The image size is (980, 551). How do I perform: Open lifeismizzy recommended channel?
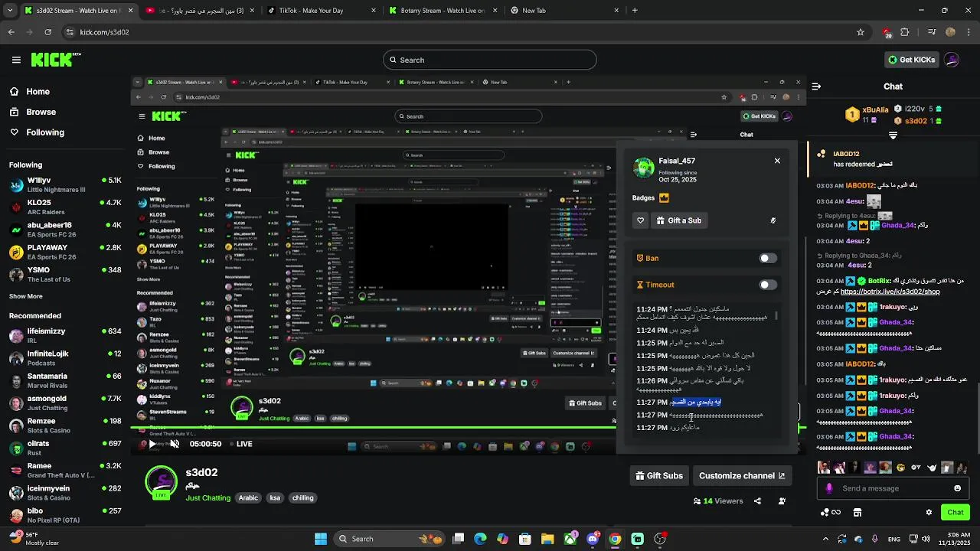65,335
